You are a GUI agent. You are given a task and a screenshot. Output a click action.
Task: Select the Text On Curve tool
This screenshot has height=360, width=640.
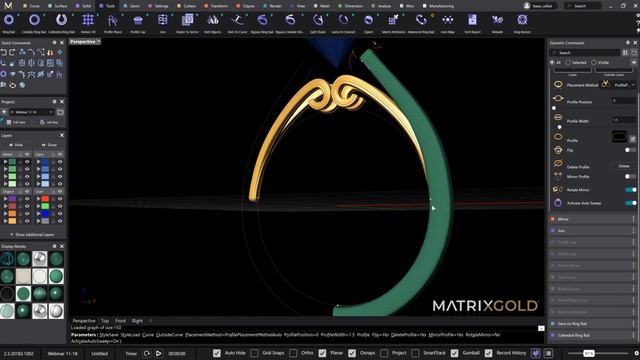coord(237,23)
